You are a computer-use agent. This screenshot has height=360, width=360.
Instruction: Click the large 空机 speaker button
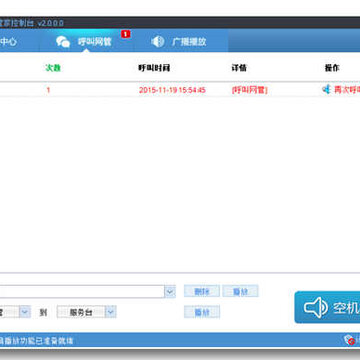pos(327,307)
